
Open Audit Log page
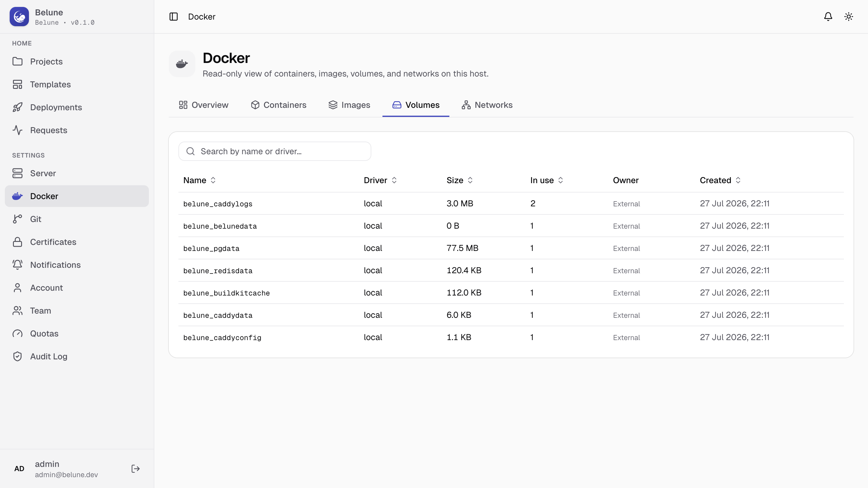click(77, 356)
